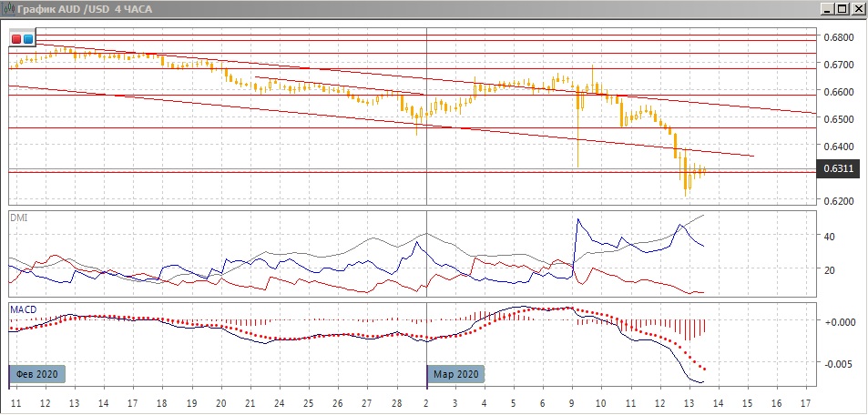The height and width of the screenshot is (415, 868).
Task: Click date 24 on the time axis
Action: [279, 402]
